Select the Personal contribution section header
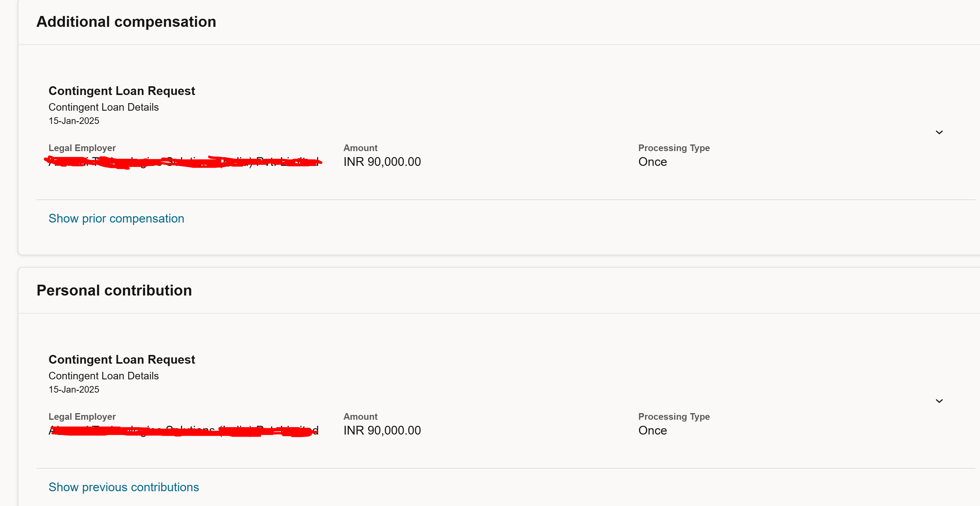The width and height of the screenshot is (980, 506). 114,290
